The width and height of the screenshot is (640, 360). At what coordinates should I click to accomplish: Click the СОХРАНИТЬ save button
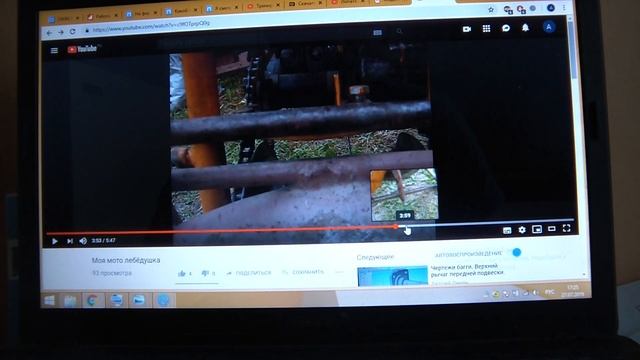click(303, 272)
